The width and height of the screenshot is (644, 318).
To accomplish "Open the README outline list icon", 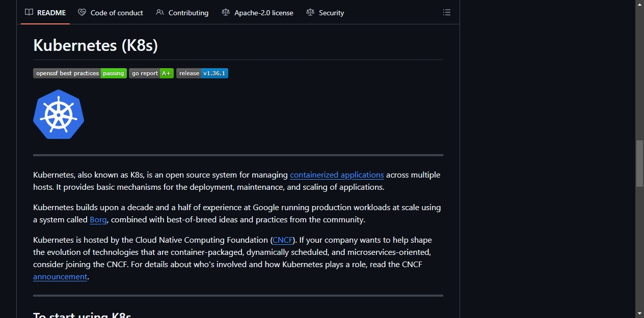I will tap(447, 13).
